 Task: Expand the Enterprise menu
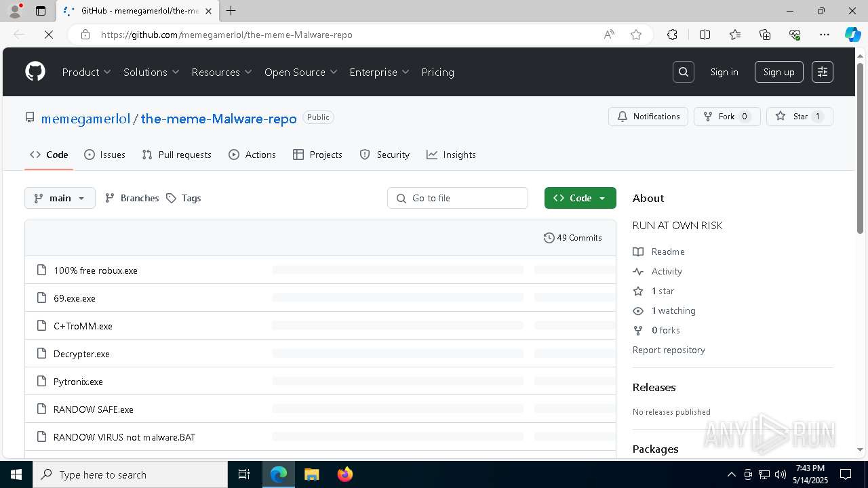click(x=380, y=72)
